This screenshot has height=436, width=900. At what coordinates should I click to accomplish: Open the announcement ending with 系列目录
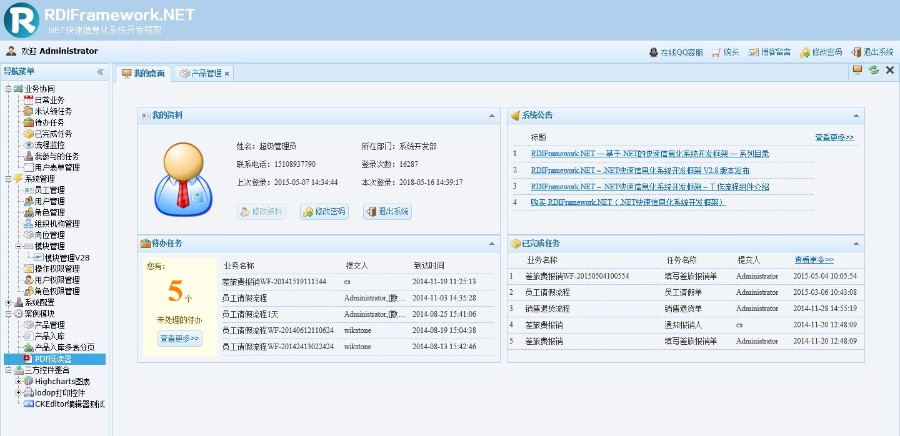[650, 154]
